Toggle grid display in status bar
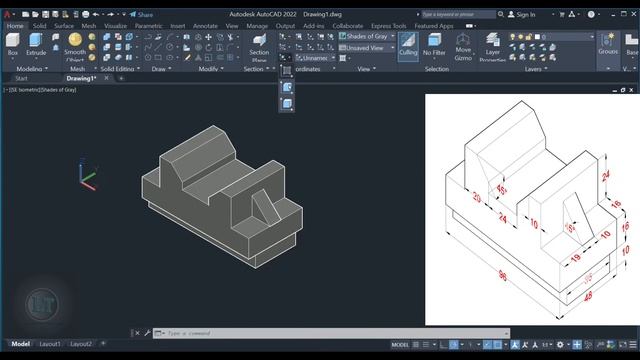This screenshot has width=640, height=360. click(416, 345)
